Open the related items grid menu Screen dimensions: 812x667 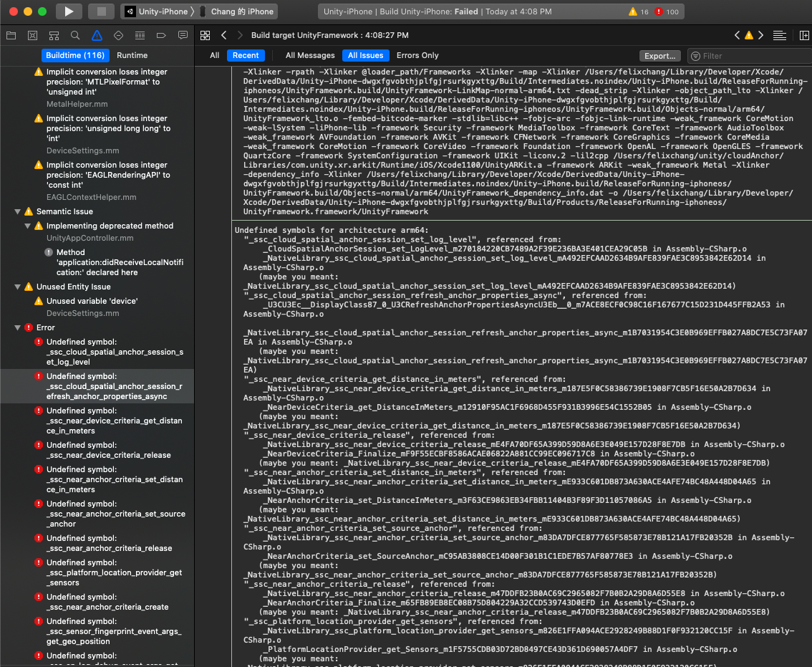(x=205, y=35)
